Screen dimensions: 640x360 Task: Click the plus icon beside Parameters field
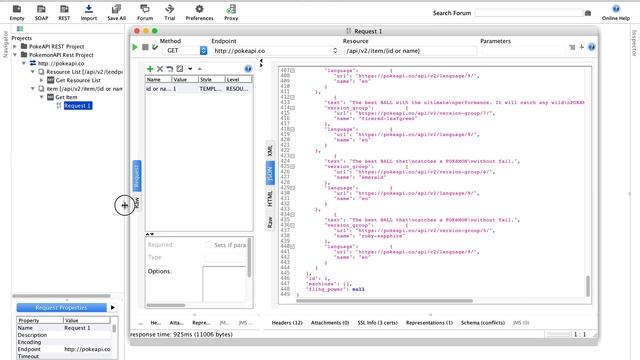tap(582, 47)
